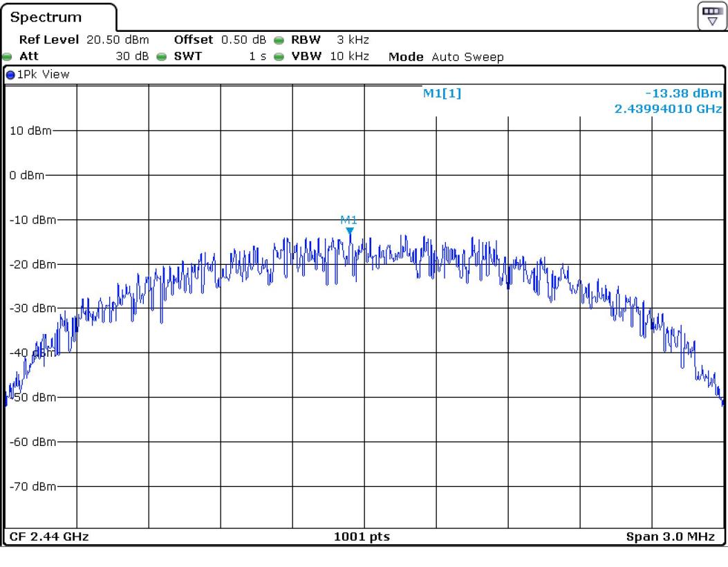Click the SWT 1 s sweep time
This screenshot has height=567, width=728.
click(220, 56)
